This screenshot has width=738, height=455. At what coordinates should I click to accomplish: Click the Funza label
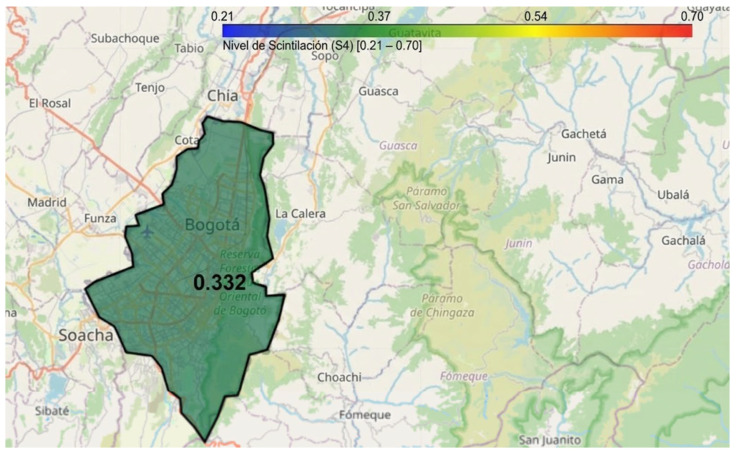click(100, 218)
